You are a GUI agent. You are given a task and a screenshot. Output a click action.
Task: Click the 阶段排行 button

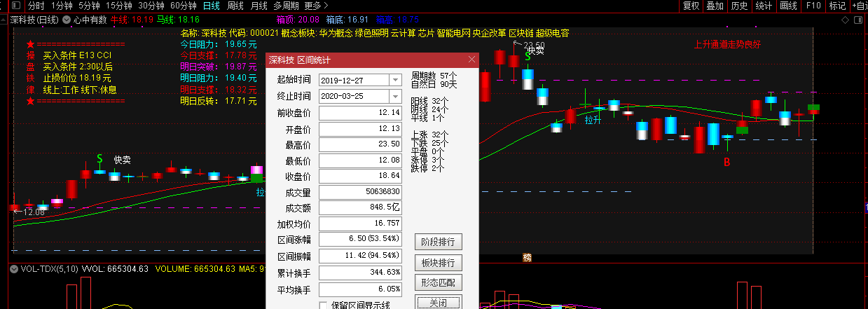click(x=439, y=242)
